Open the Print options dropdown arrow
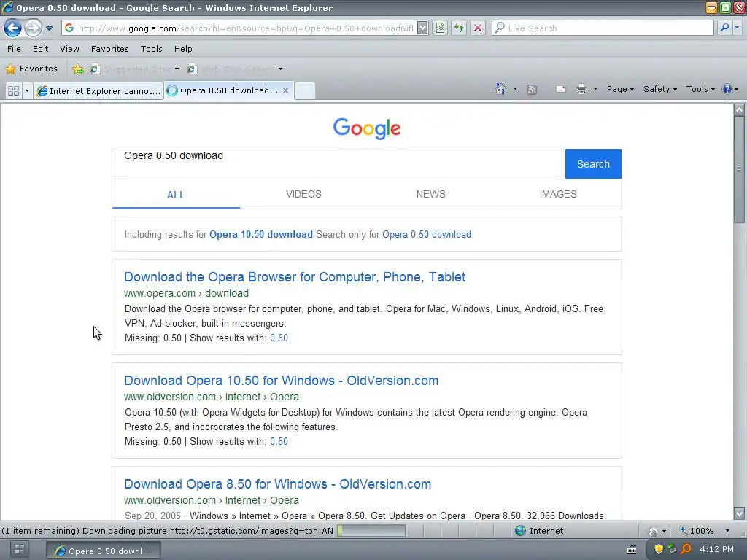Screen dimensions: 747x560 tap(595, 89)
